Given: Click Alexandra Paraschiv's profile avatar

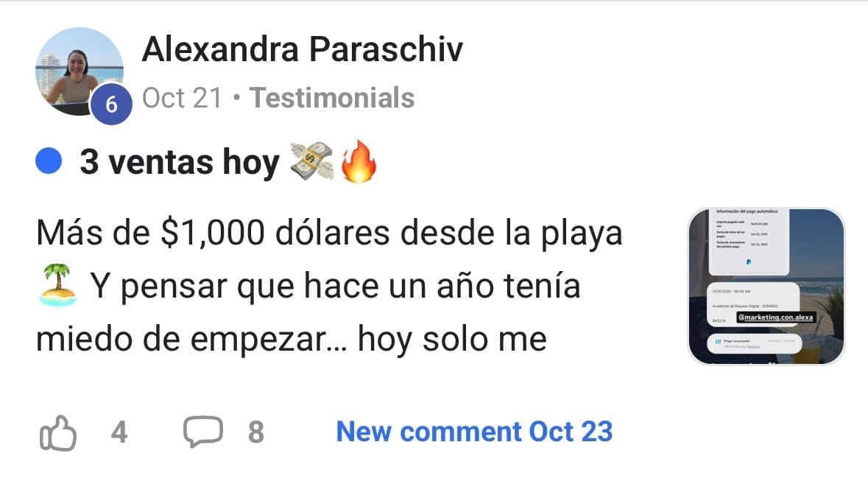Looking at the screenshot, I should coord(80,71).
